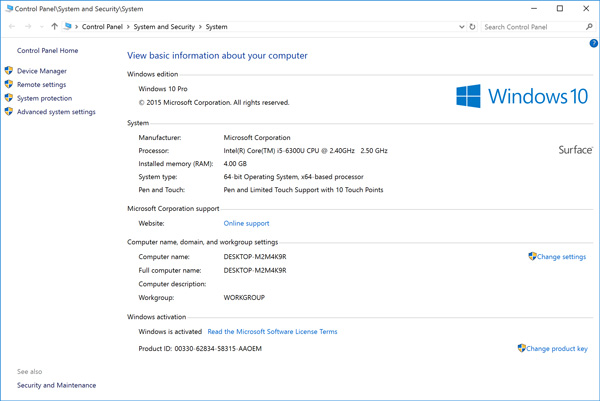Image resolution: width=600 pixels, height=401 pixels.
Task: Click the shield icon beside System protection
Action: coord(8,98)
